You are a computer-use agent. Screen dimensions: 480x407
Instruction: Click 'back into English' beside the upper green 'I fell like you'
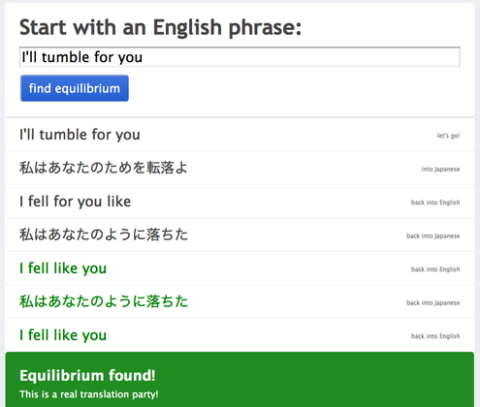coord(435,269)
